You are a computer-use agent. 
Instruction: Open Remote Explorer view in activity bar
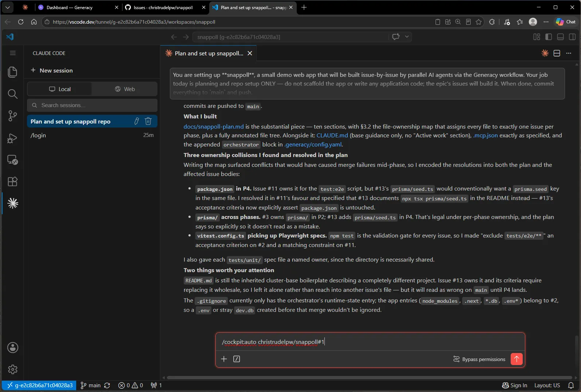pyautogui.click(x=12, y=160)
